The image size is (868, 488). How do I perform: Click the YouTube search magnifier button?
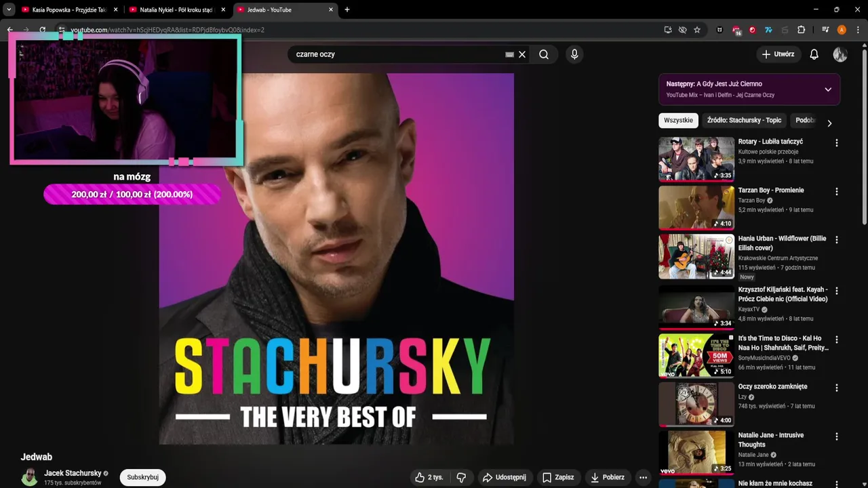coord(544,54)
